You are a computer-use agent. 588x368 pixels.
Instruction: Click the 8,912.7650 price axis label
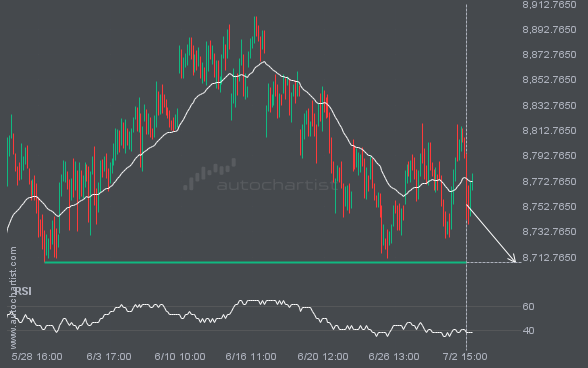tap(549, 5)
